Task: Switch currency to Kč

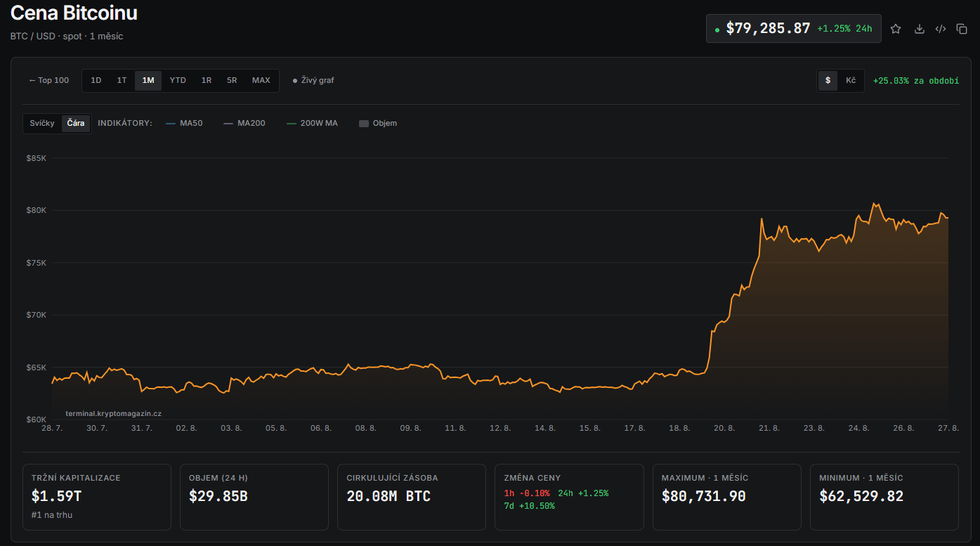Action: [851, 80]
